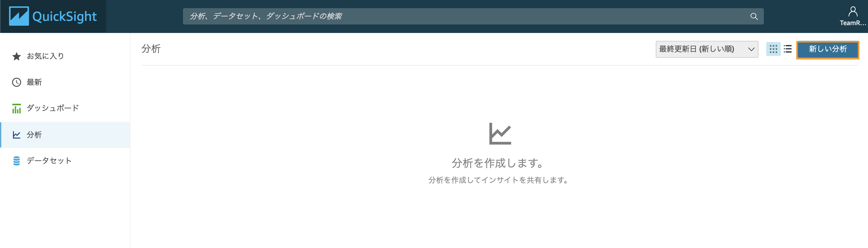Click the QuickSight text link
The image size is (868, 248).
pos(64,16)
